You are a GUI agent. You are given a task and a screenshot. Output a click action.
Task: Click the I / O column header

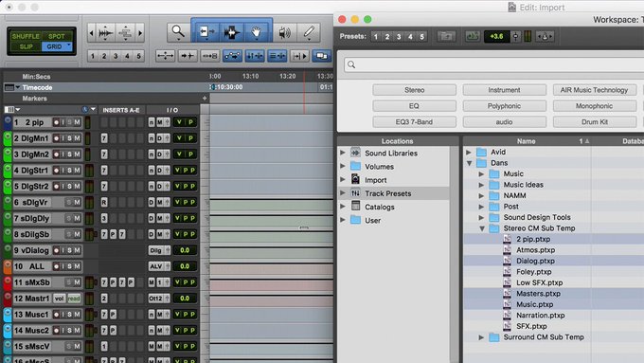click(x=172, y=110)
